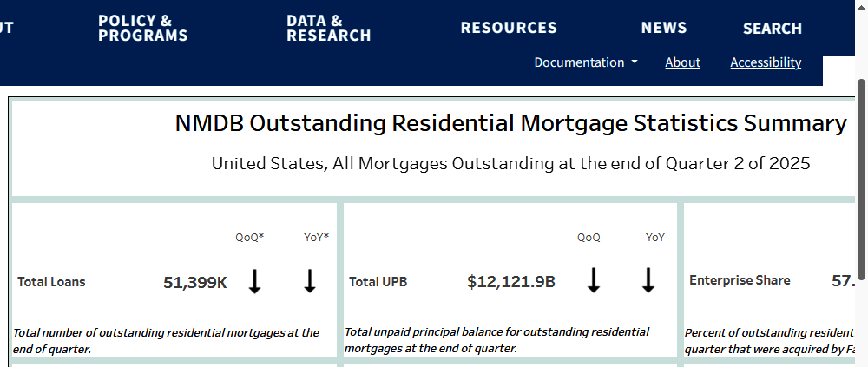Click the Total UPB QoQ down arrow
This screenshot has width=868, height=367.
(594, 280)
